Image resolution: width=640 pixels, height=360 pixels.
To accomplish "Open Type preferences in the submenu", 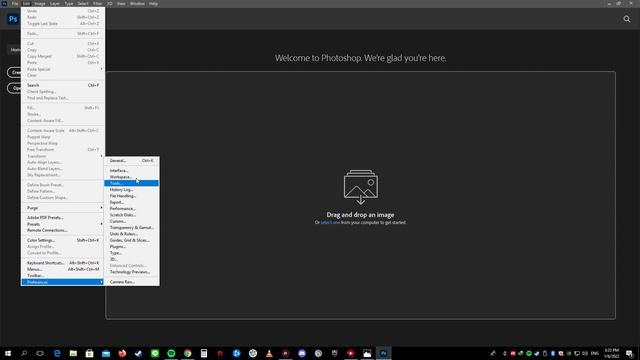I will (131, 253).
